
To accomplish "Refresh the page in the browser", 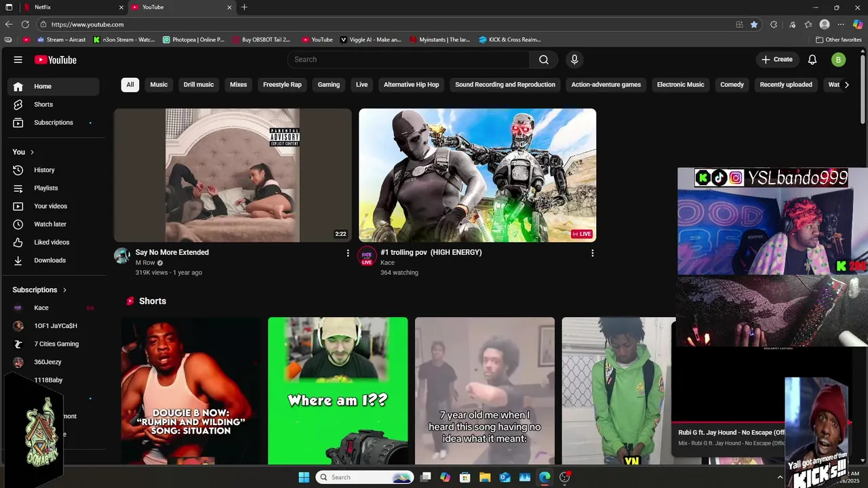I will pos(26,24).
